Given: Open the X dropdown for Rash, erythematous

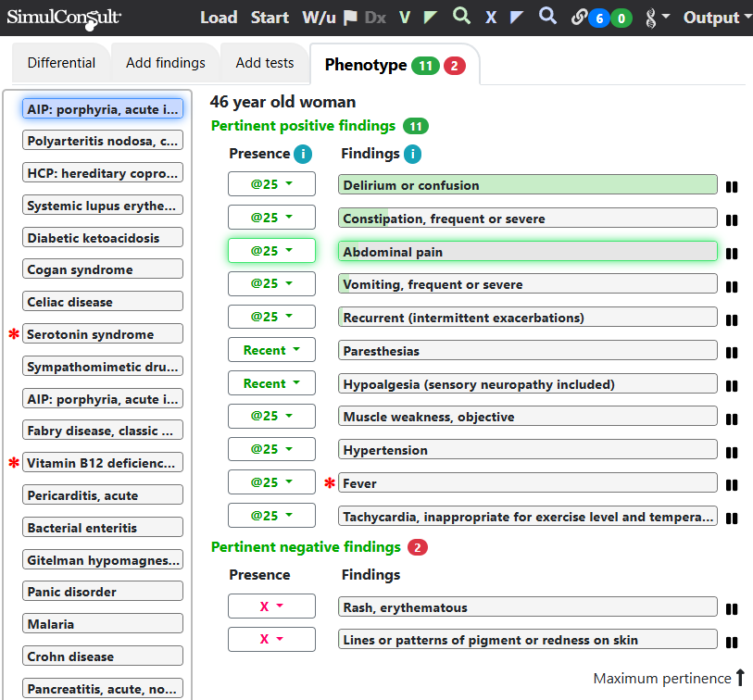Looking at the screenshot, I should pos(271,606).
